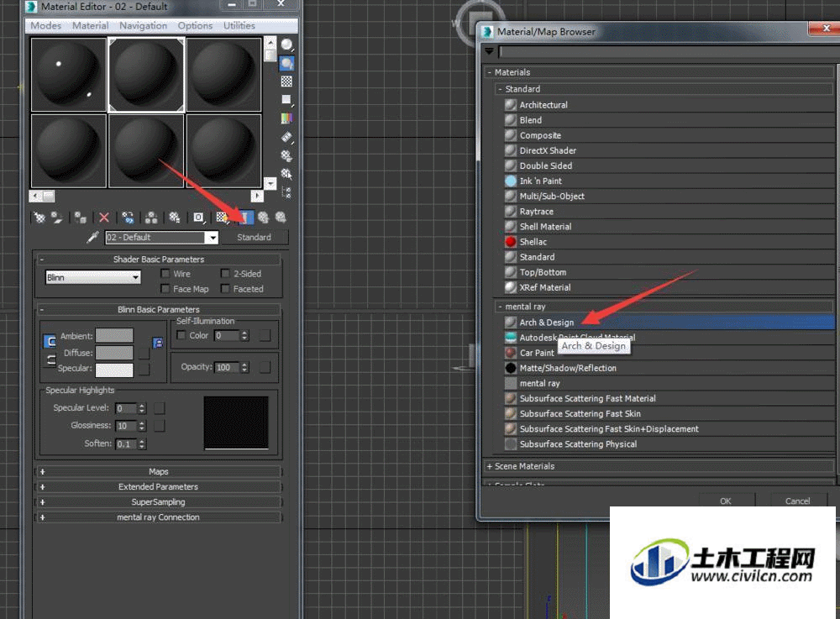Click the Diffuse color swatch
Screen dimensions: 840x619
tap(114, 353)
